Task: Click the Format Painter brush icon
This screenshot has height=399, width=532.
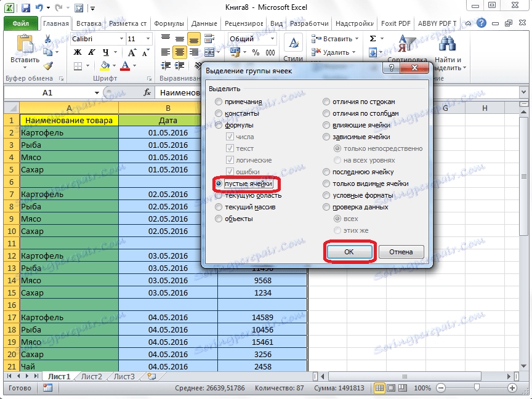Action: [48, 66]
